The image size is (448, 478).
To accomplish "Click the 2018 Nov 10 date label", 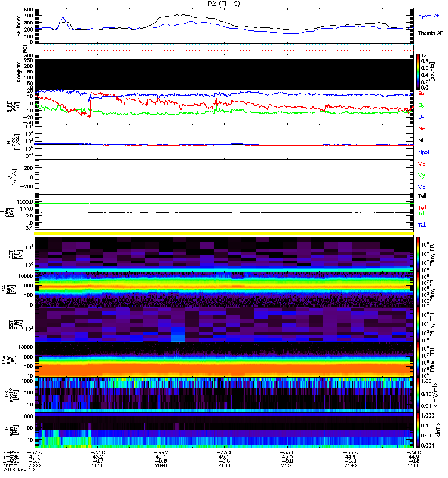I will [19, 470].
